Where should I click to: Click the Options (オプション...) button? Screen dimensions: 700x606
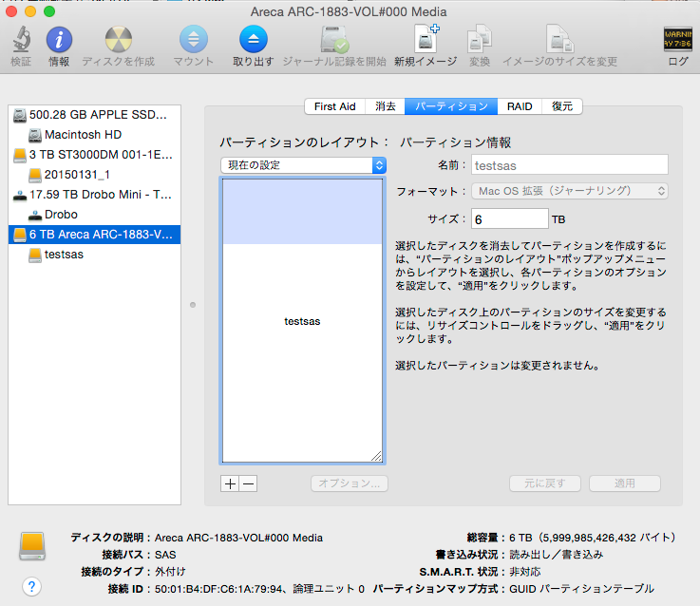[350, 483]
